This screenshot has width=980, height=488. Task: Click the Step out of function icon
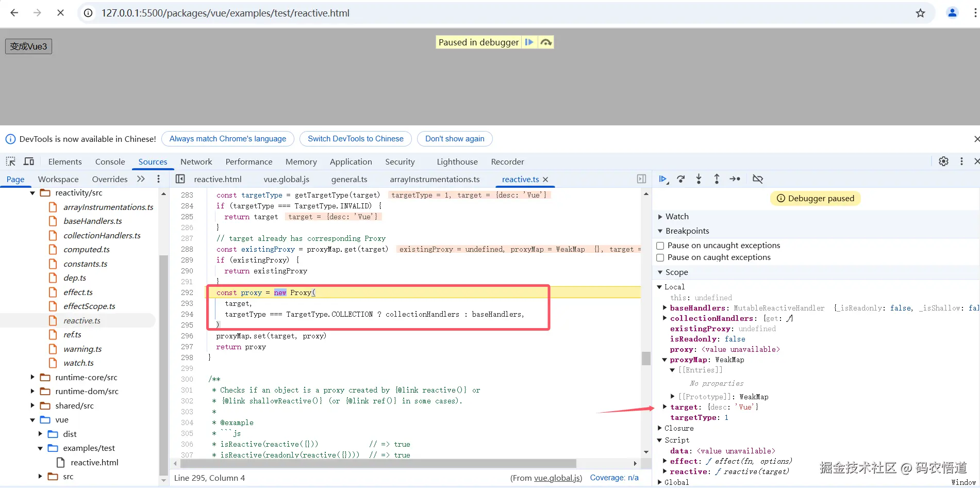717,179
